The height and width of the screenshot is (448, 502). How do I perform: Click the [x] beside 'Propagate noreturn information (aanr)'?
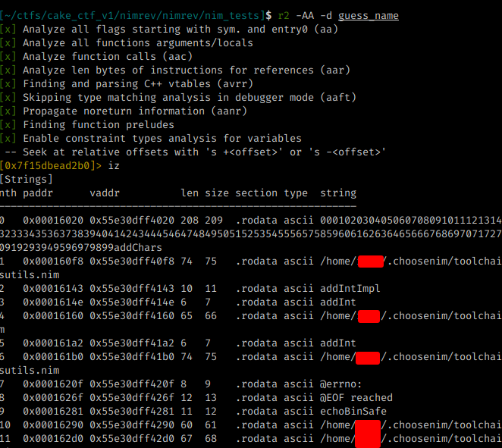pyautogui.click(x=9, y=111)
